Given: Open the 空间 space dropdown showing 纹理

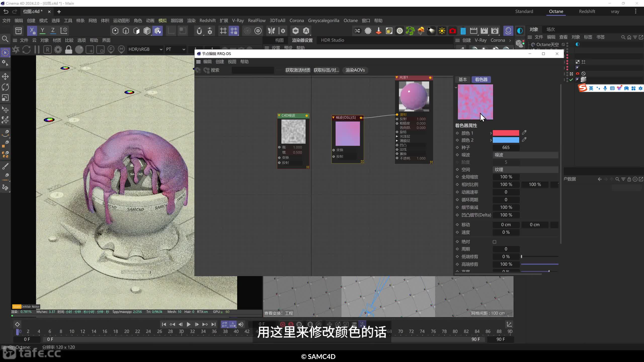Looking at the screenshot, I should (x=525, y=169).
